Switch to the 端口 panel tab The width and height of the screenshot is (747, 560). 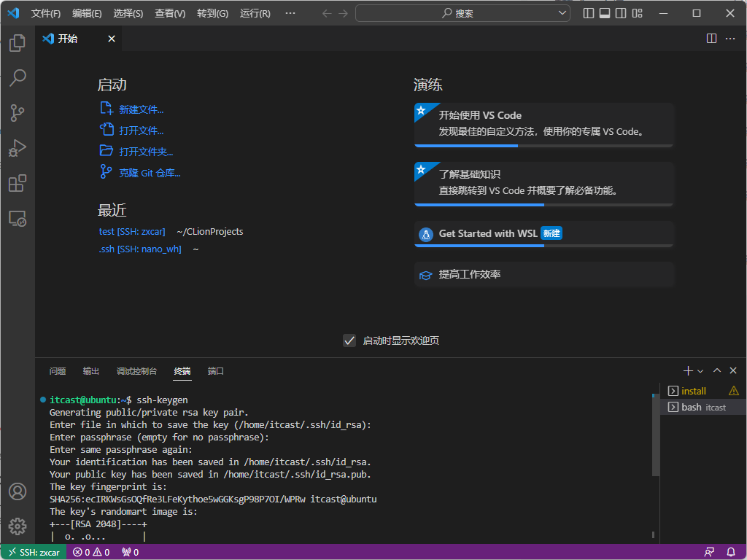tap(216, 371)
